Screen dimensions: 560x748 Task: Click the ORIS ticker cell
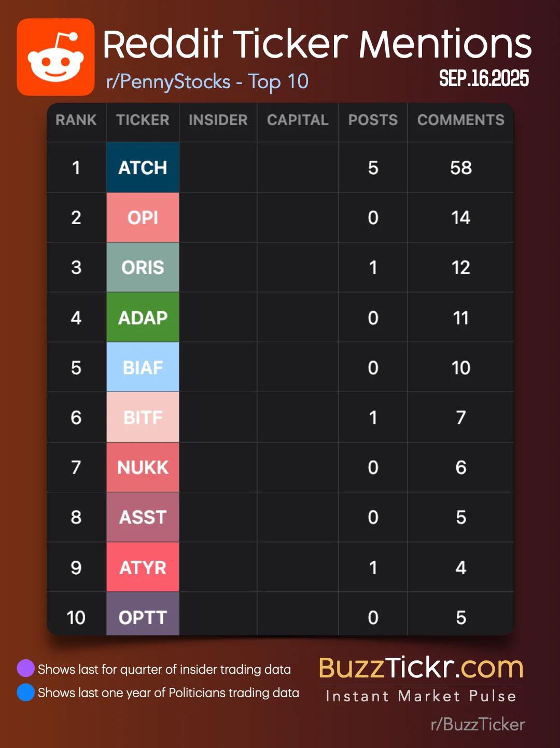point(143,267)
